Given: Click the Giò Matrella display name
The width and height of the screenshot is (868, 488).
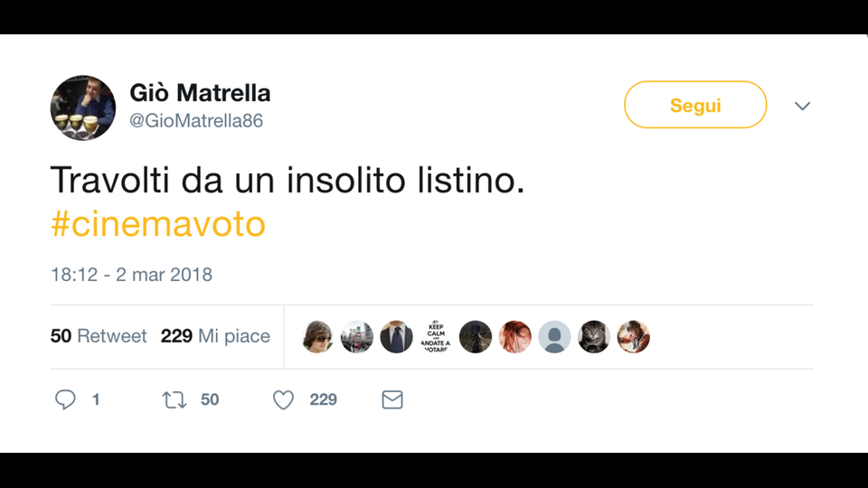Looking at the screenshot, I should click(200, 93).
